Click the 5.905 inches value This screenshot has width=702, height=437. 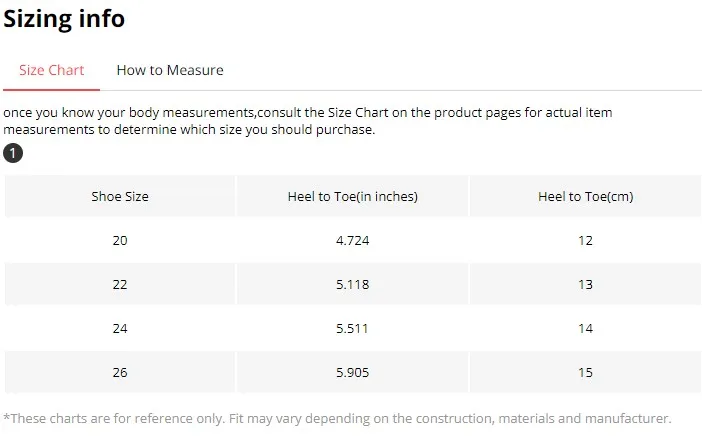tap(352, 373)
